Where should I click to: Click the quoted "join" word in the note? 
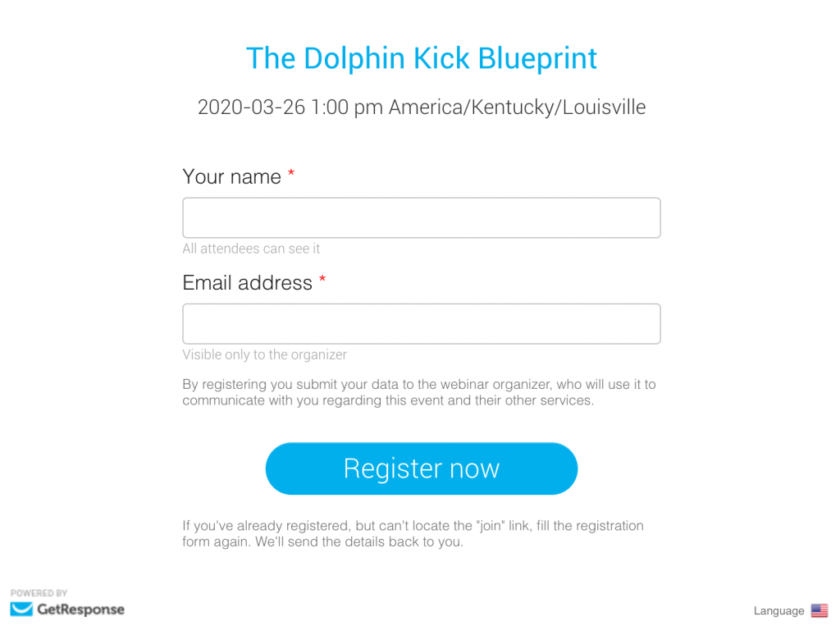point(489,525)
